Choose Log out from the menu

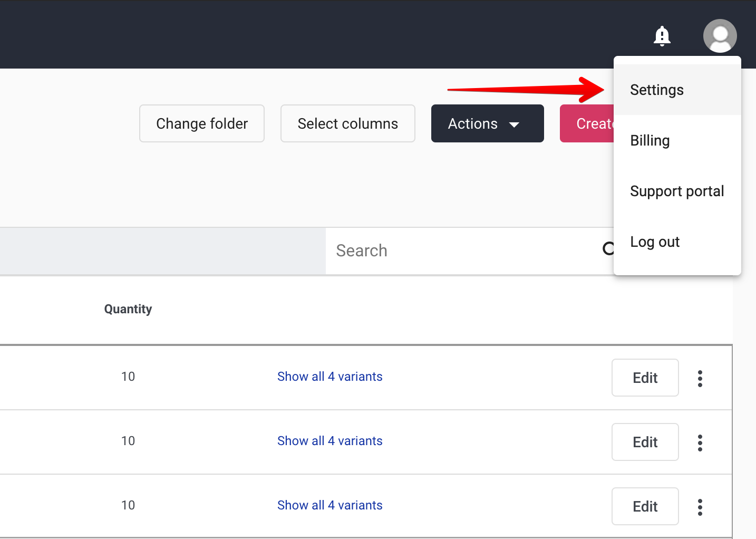[x=677, y=242]
